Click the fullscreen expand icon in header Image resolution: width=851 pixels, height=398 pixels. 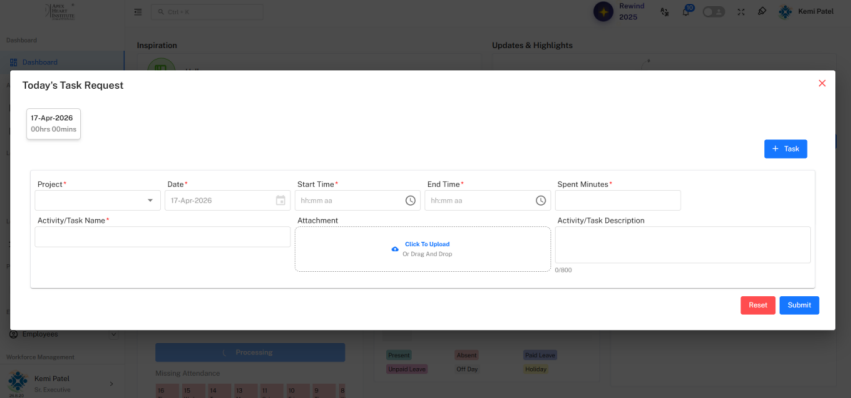(741, 12)
